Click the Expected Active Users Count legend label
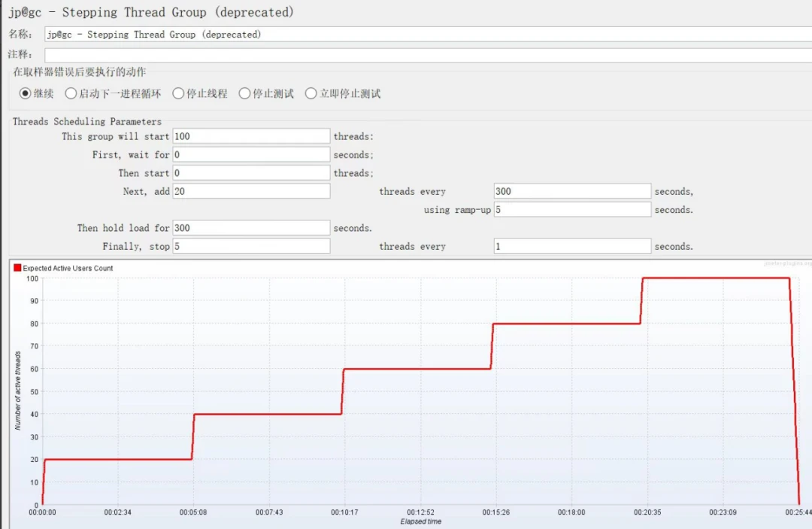812x529 pixels. (x=68, y=268)
